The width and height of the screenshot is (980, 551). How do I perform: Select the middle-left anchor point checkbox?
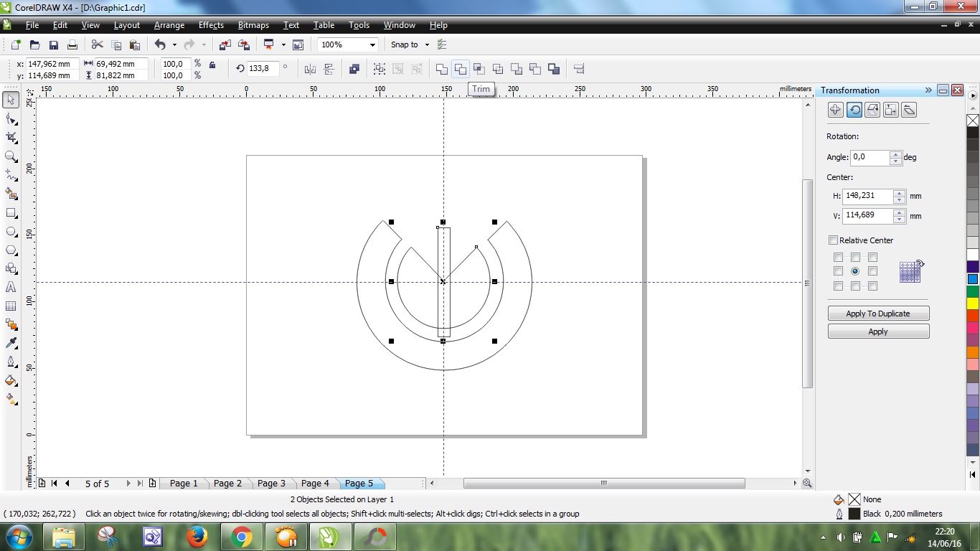point(838,271)
